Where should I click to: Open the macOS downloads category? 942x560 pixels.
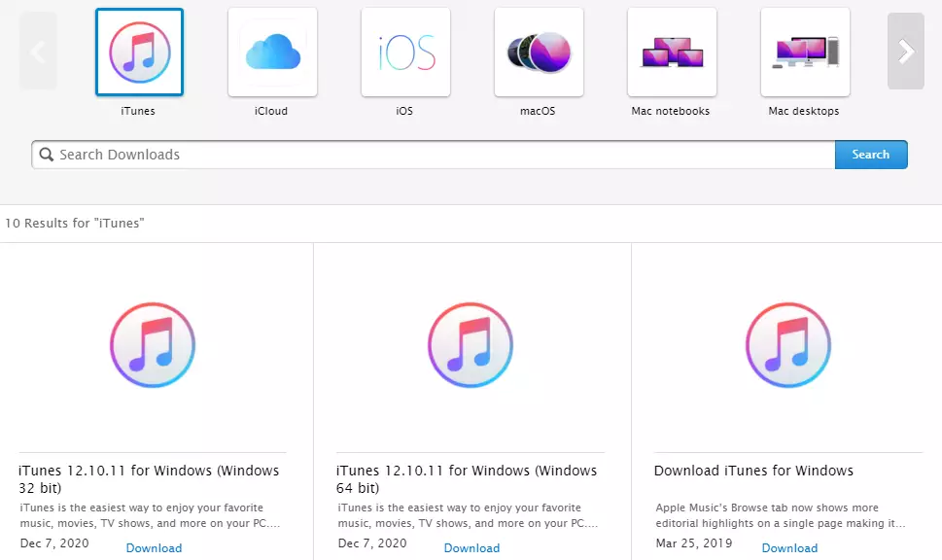[x=538, y=52]
